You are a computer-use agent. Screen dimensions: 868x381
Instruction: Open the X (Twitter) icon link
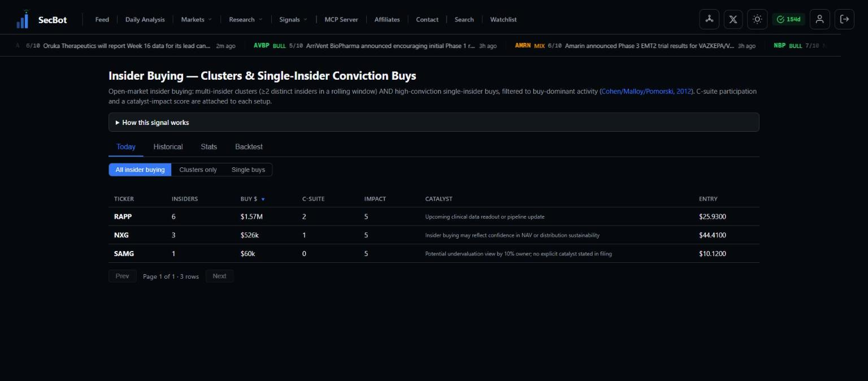coord(733,19)
